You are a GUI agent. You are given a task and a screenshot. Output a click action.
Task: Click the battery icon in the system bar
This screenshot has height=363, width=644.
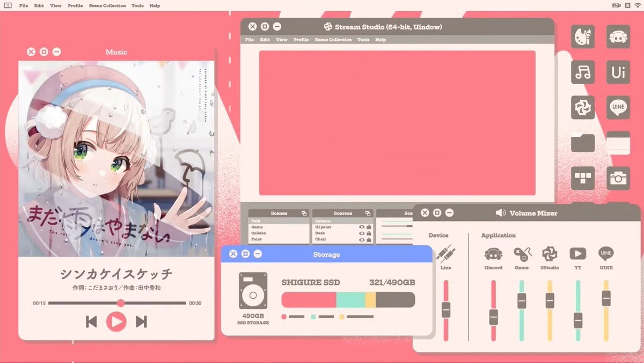tap(617, 5)
